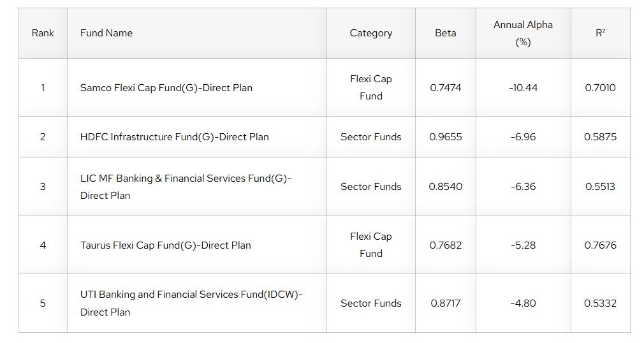644x343 pixels.
Task: Click the Rank column header
Action: [x=43, y=33]
